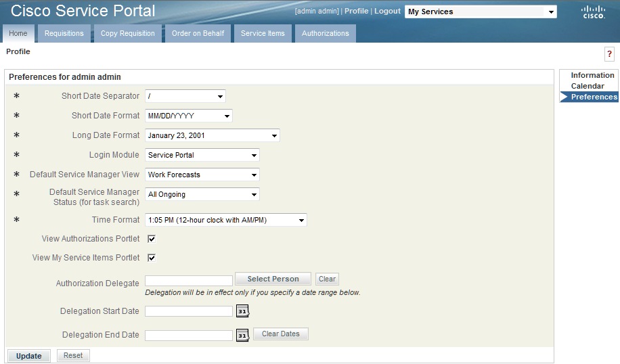Switch to the Home tab
The width and height of the screenshot is (620, 364).
[18, 34]
